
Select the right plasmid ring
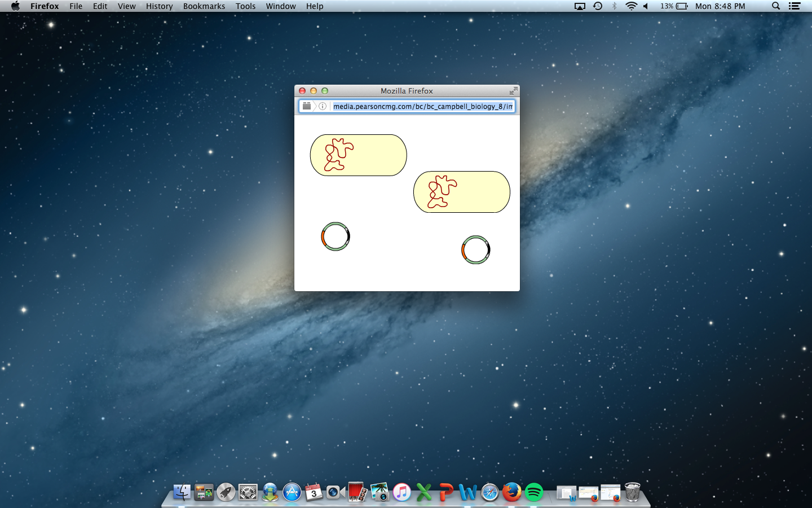tap(476, 250)
